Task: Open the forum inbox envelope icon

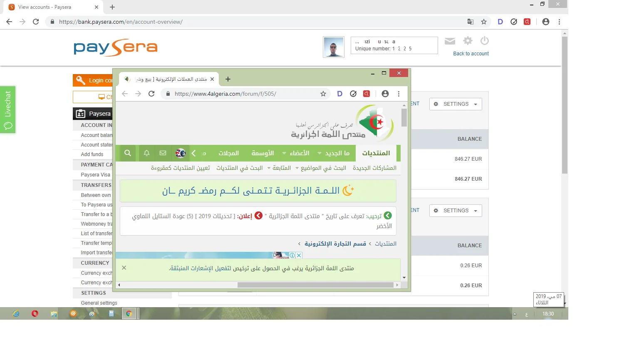Action: coord(163,153)
